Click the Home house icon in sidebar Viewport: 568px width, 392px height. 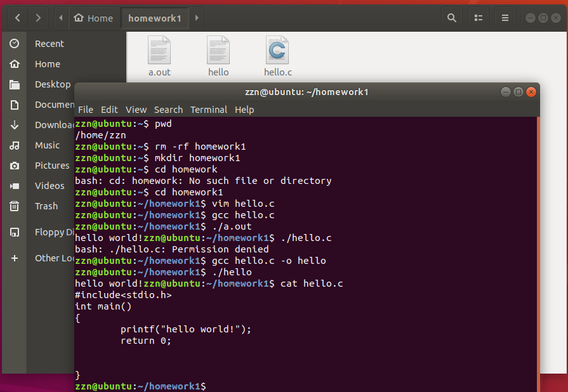(x=15, y=64)
